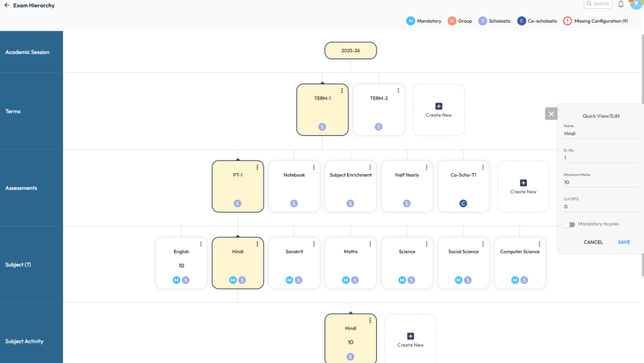The image size is (644, 363).
Task: Click the plus icon to create new term
Action: 438,106
